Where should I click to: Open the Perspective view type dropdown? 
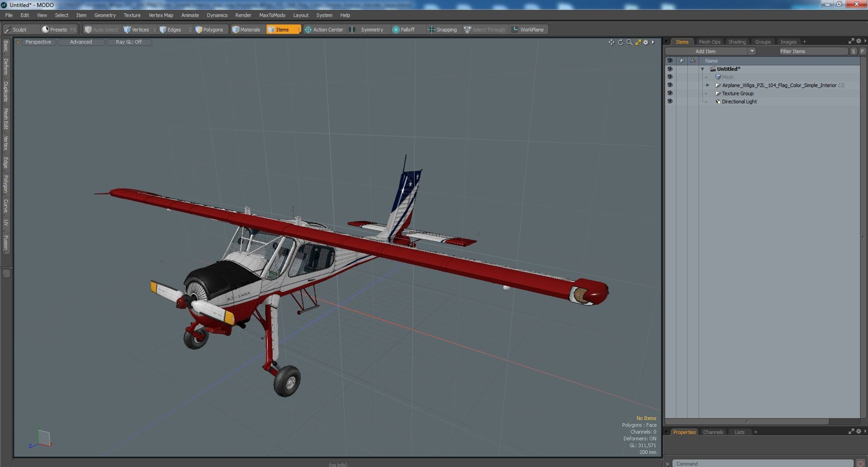click(x=38, y=42)
